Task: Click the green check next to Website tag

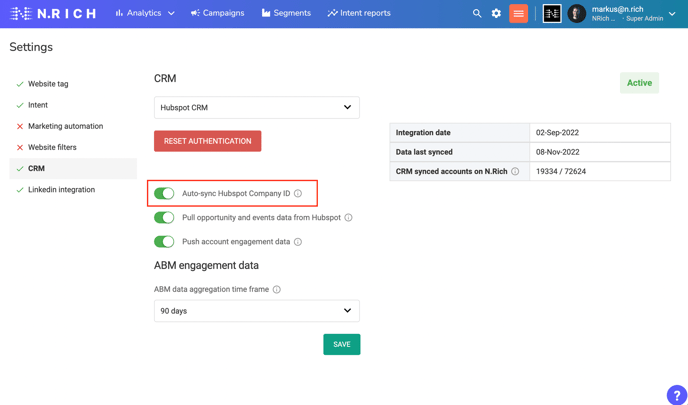Action: (20, 84)
